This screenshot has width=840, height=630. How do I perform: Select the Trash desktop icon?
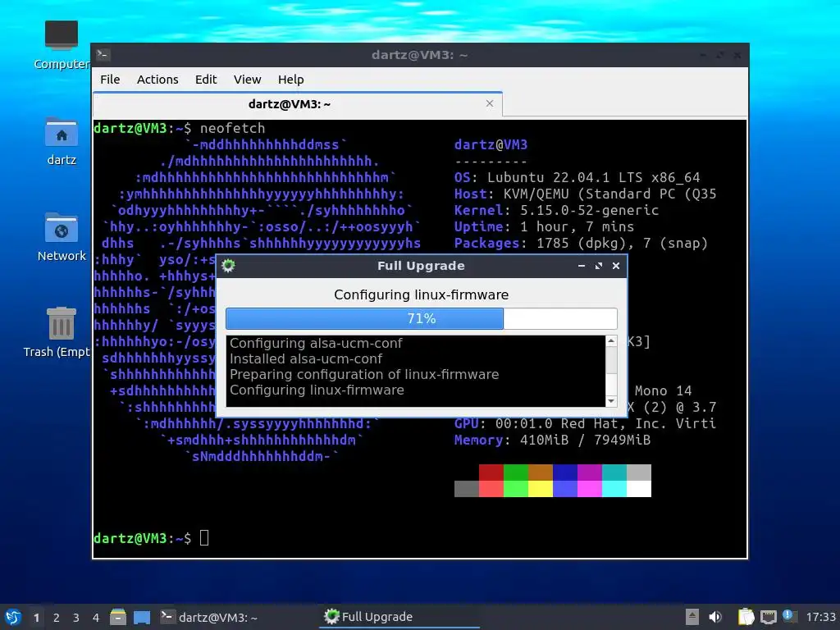57,332
